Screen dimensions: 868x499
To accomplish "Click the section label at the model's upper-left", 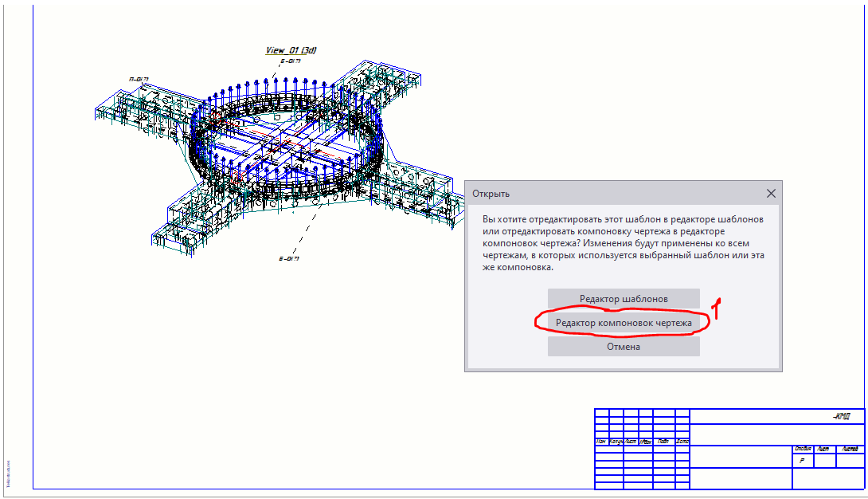I will 139,79.
